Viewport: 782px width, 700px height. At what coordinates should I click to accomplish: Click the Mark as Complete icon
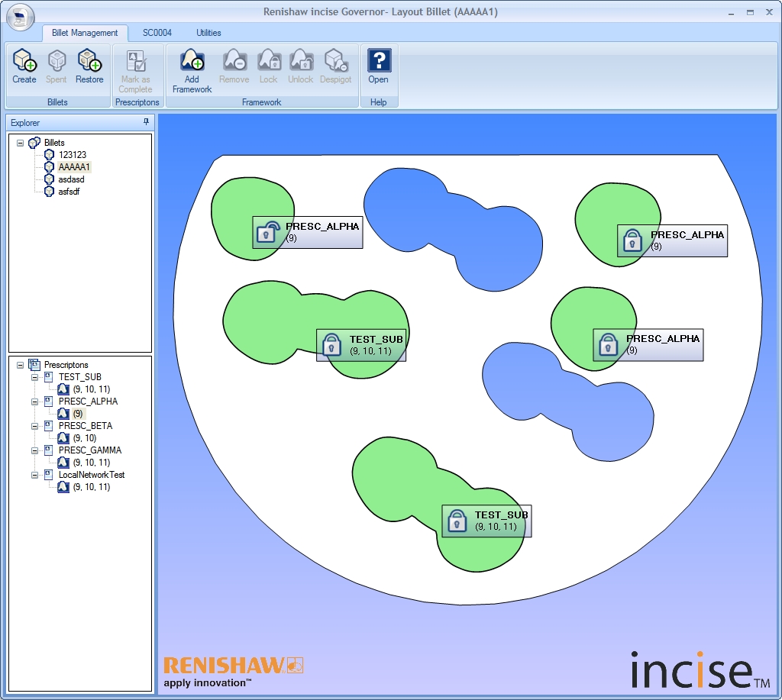coord(135,61)
